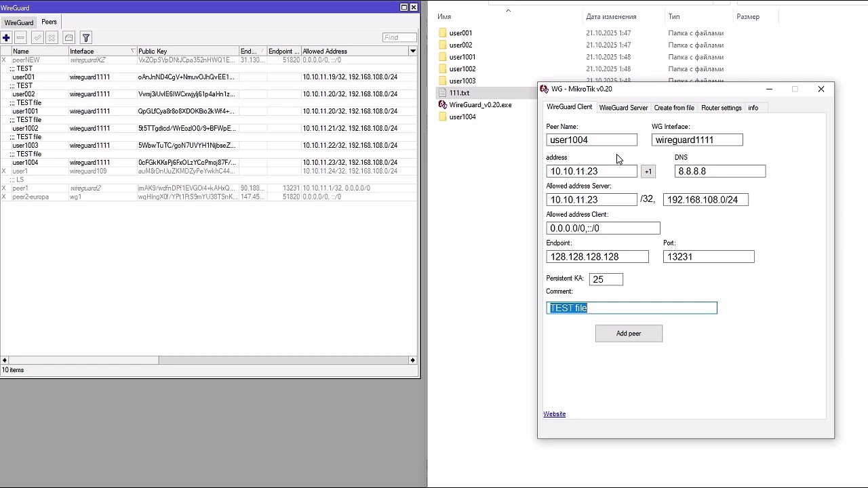Screen dimensions: 868x488
Task: Sort by Public Key column header
Action: click(188, 52)
